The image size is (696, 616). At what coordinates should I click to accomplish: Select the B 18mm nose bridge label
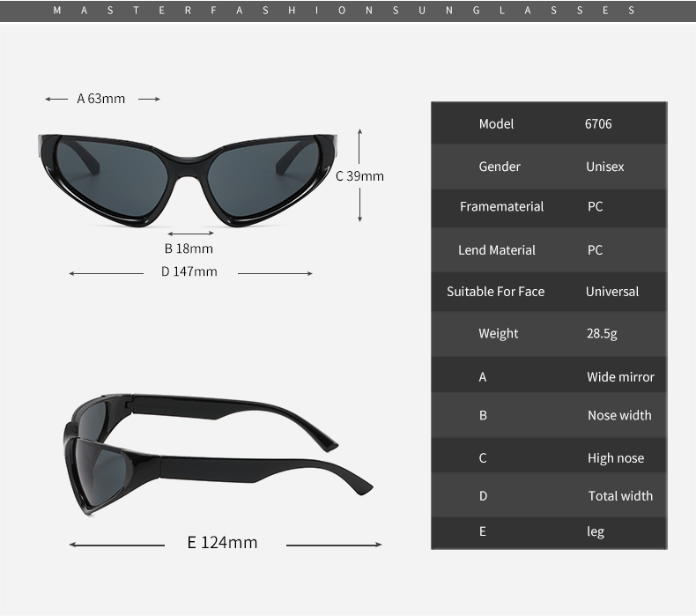click(189, 249)
